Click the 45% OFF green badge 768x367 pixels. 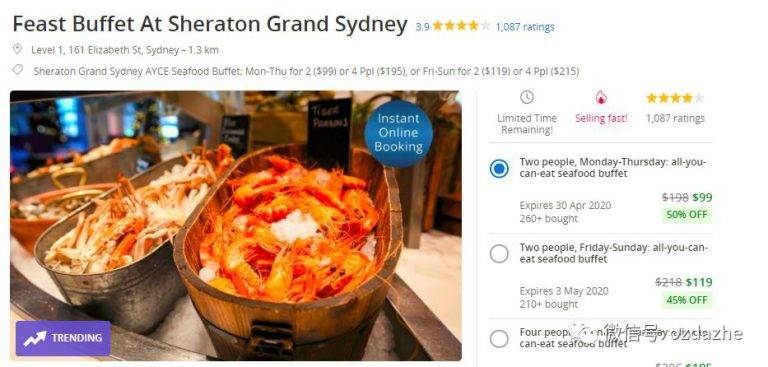pos(687,300)
